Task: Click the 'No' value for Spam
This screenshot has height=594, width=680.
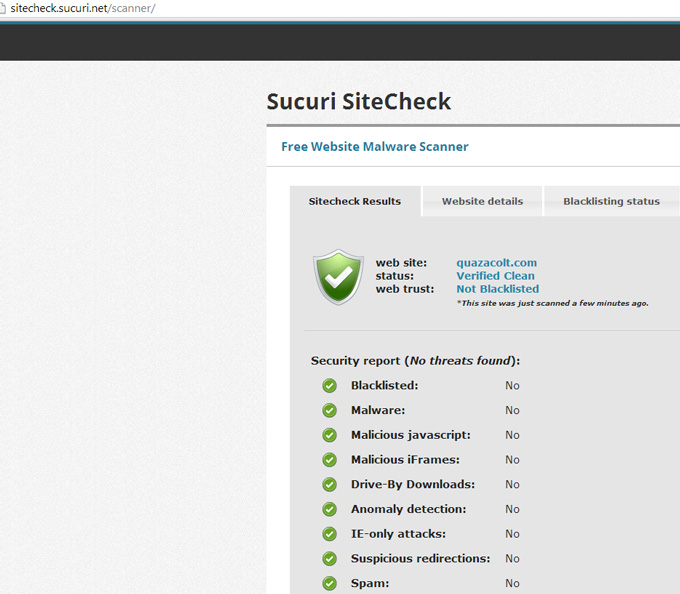Action: click(x=512, y=583)
